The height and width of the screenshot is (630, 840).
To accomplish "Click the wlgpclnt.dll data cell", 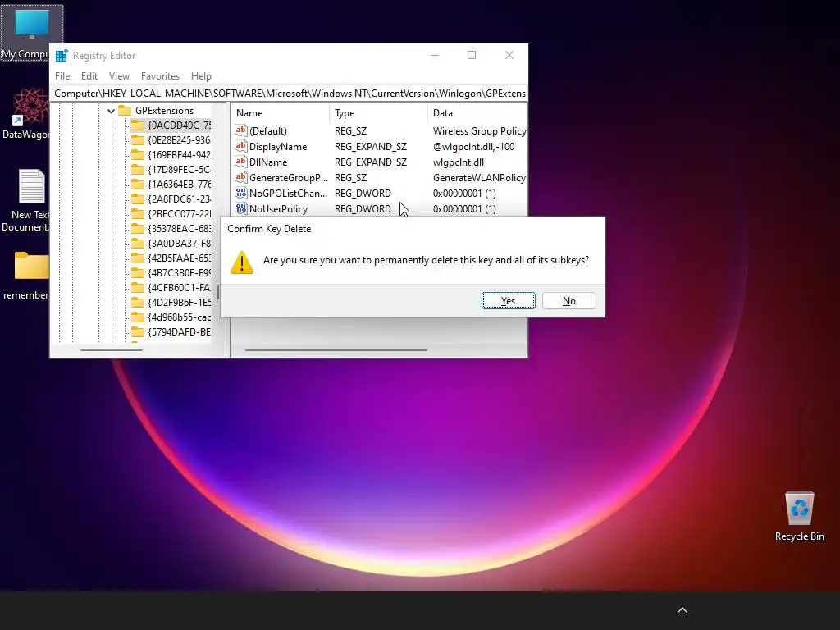I will (x=459, y=162).
